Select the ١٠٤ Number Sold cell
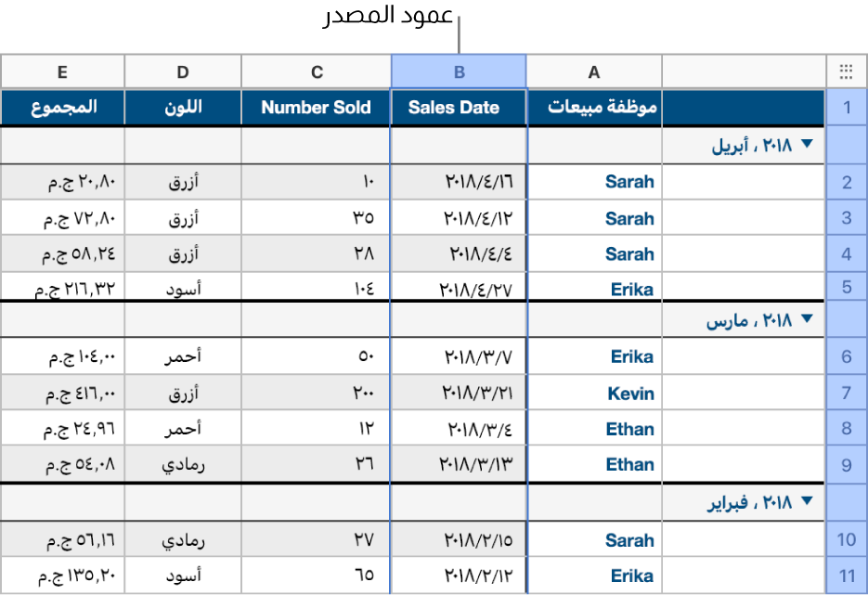This screenshot has width=868, height=595. 316,289
